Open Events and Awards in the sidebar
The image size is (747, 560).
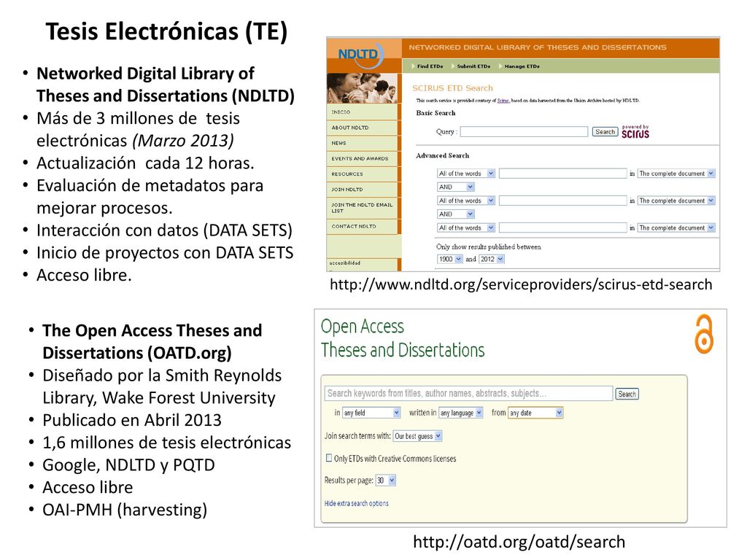[360, 158]
